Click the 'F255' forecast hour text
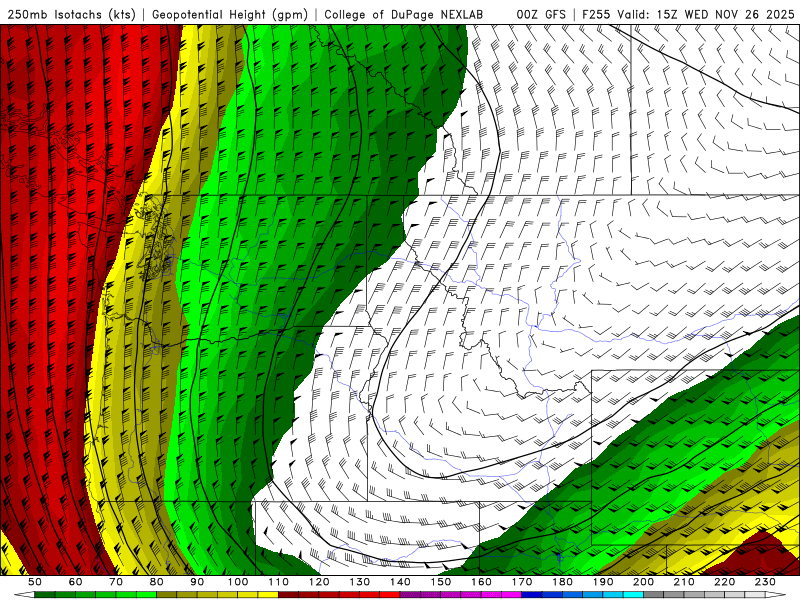 596,14
